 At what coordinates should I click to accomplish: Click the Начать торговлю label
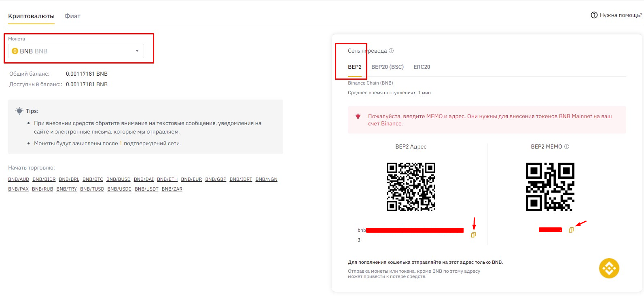[x=32, y=168]
